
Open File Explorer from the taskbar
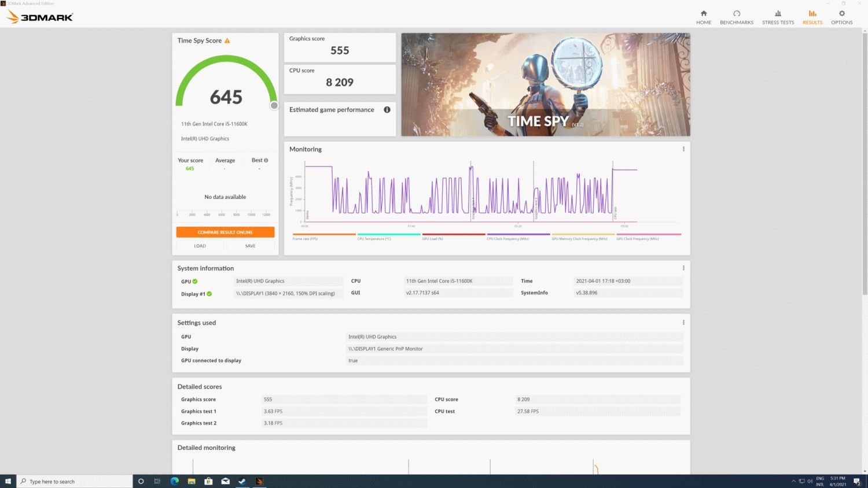point(192,481)
